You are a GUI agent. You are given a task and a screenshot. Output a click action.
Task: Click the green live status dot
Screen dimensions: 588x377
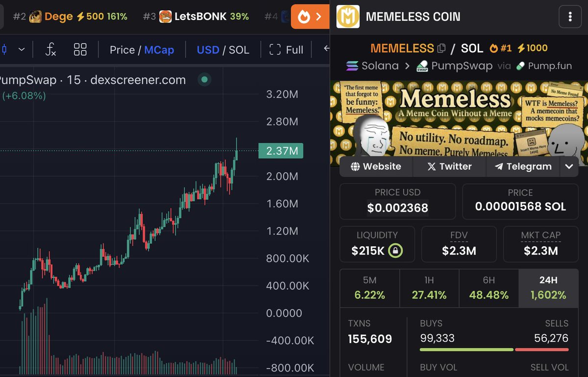(x=204, y=79)
